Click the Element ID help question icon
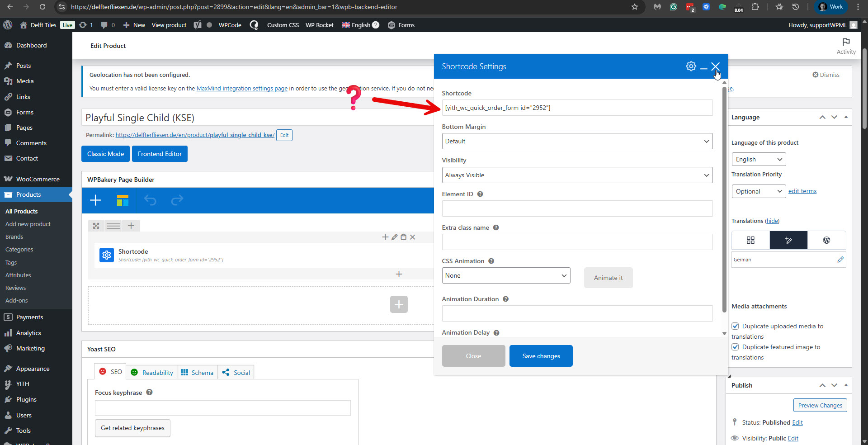Screen dimensions: 868x445 point(480,194)
